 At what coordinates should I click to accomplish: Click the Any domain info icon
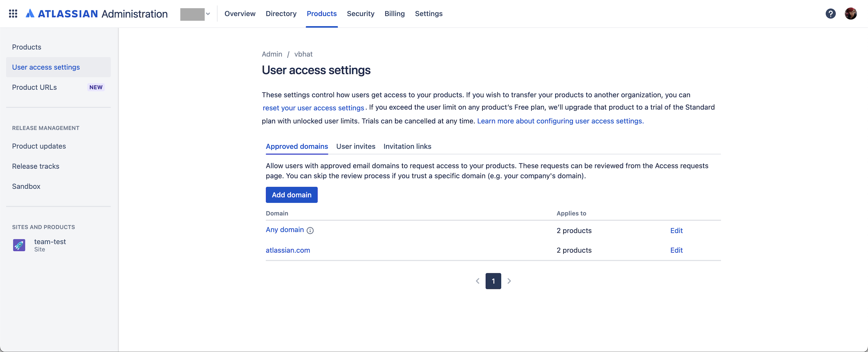pos(310,231)
